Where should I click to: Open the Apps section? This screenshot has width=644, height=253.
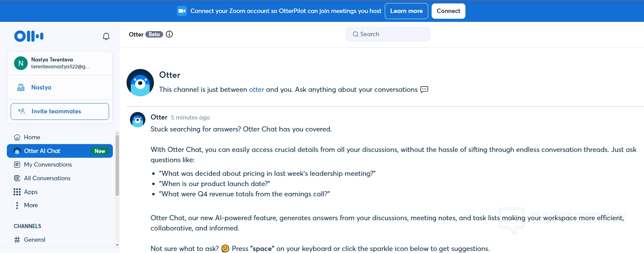pos(31,192)
